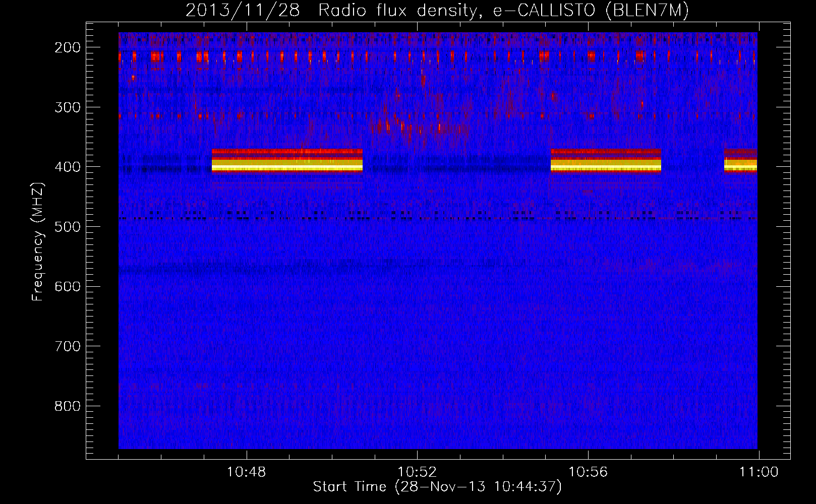Click the 300 frequency tick label
816x504 pixels.
click(67, 107)
